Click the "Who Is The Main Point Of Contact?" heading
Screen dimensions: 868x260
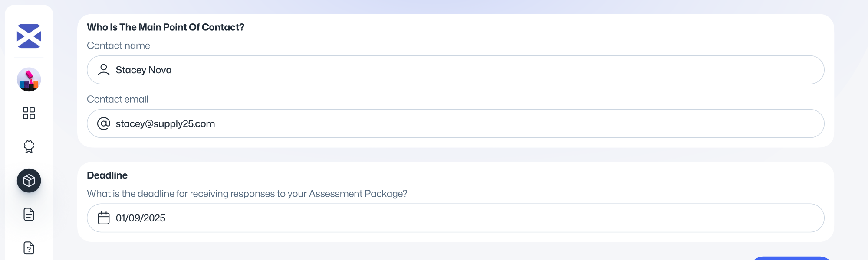165,27
